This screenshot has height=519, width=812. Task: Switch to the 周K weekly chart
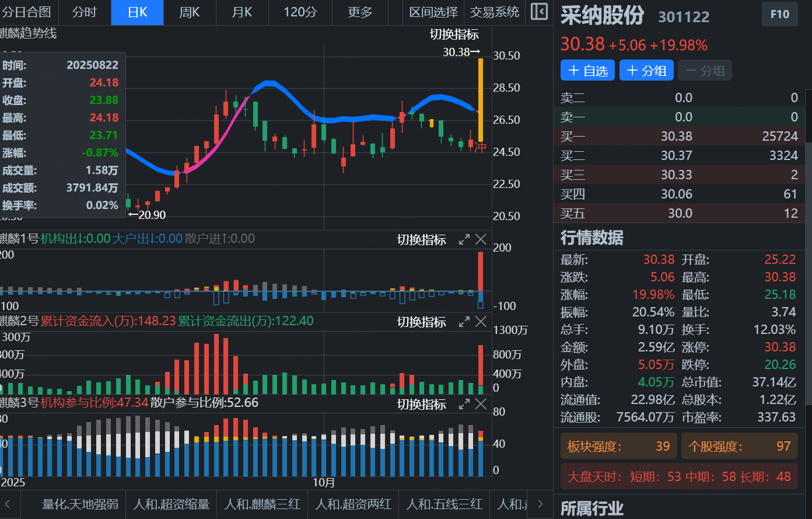click(x=190, y=12)
